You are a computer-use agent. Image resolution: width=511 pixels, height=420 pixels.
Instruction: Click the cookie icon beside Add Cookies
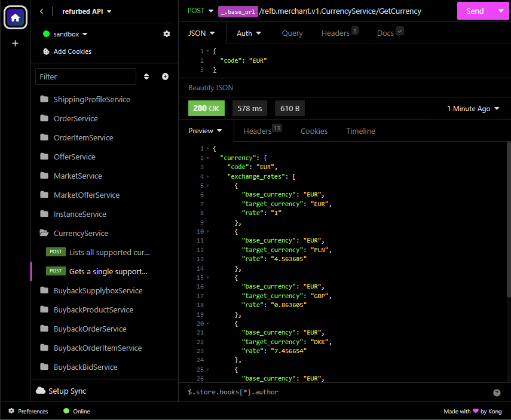pos(46,51)
